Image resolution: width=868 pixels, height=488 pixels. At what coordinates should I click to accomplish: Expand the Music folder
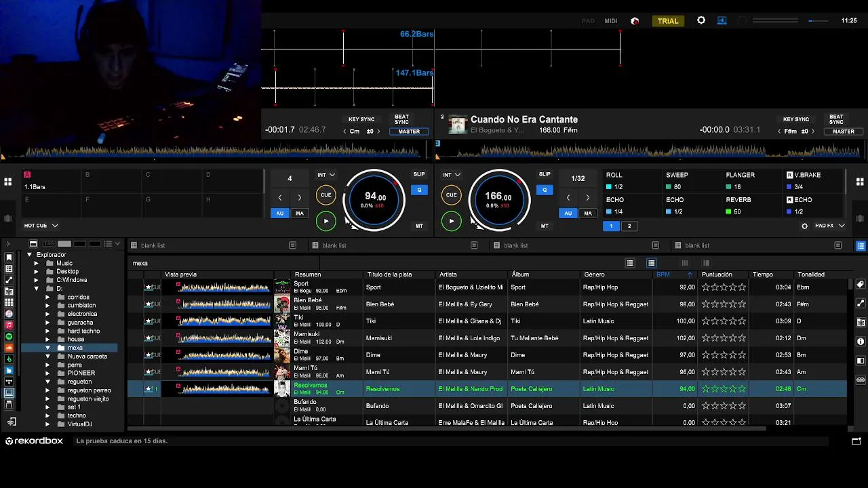tap(37, 263)
